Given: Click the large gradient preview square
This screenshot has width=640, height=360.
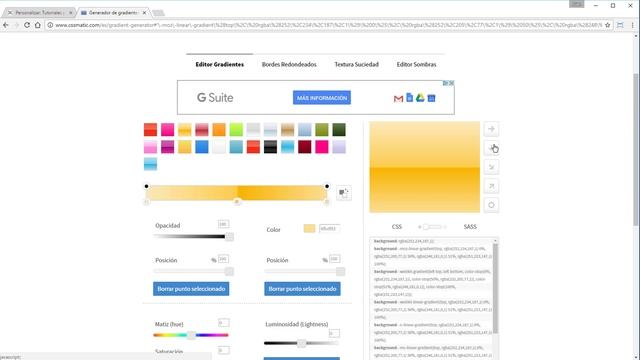Looking at the screenshot, I should [424, 167].
